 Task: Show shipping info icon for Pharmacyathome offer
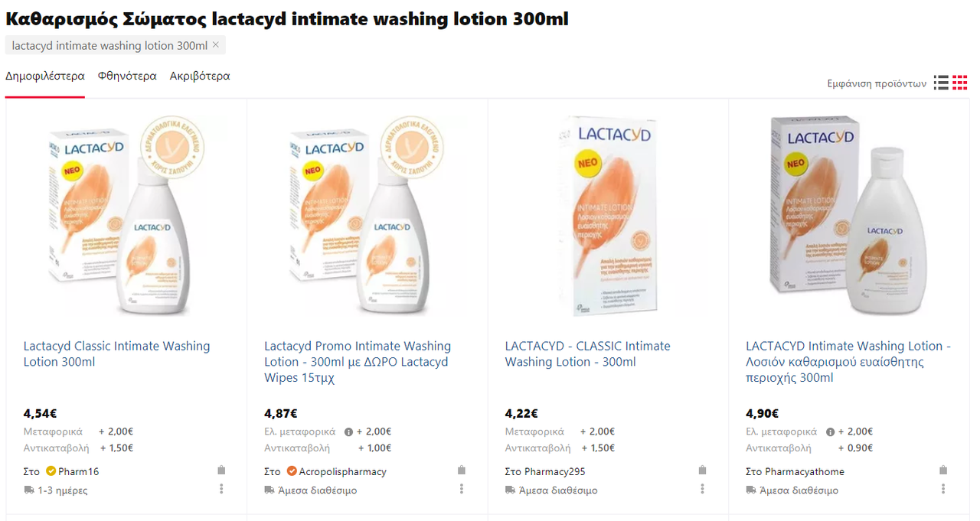(831, 432)
